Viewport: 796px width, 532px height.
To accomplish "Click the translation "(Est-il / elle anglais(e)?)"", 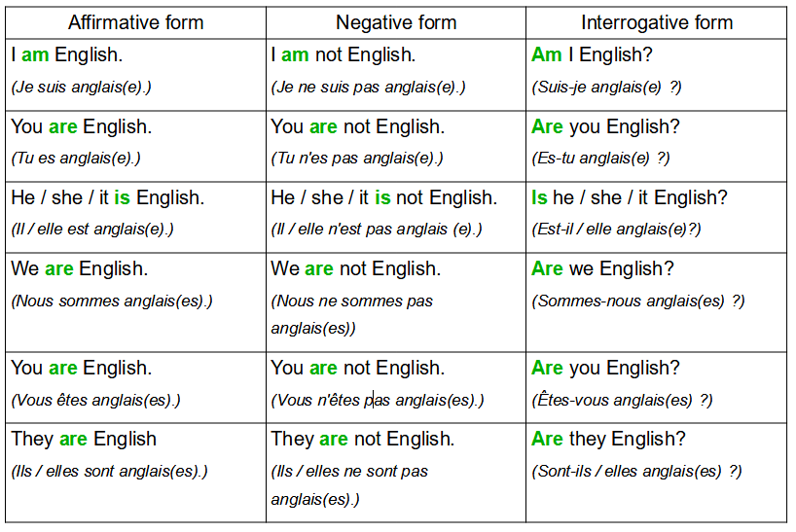I will tap(616, 231).
